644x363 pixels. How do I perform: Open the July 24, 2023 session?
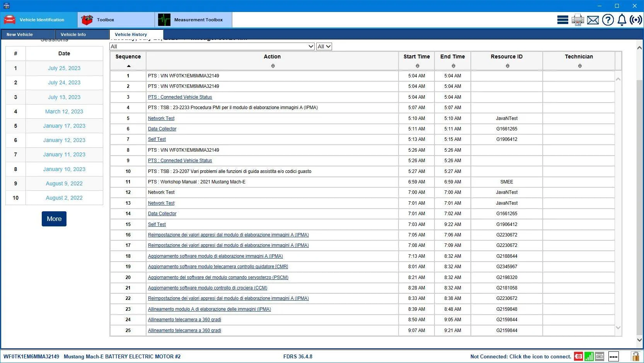click(x=64, y=82)
